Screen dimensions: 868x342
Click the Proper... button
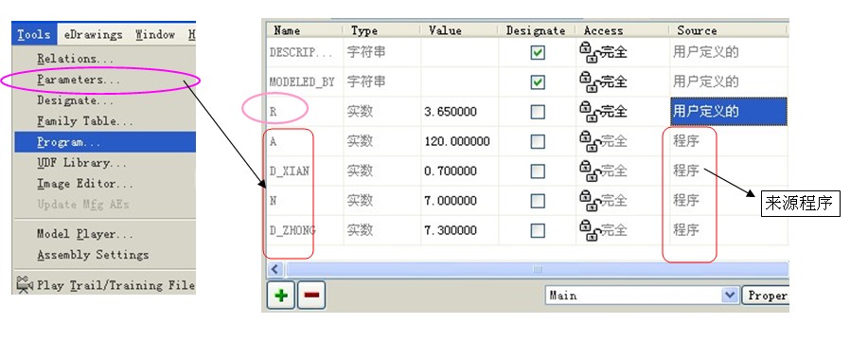click(765, 296)
